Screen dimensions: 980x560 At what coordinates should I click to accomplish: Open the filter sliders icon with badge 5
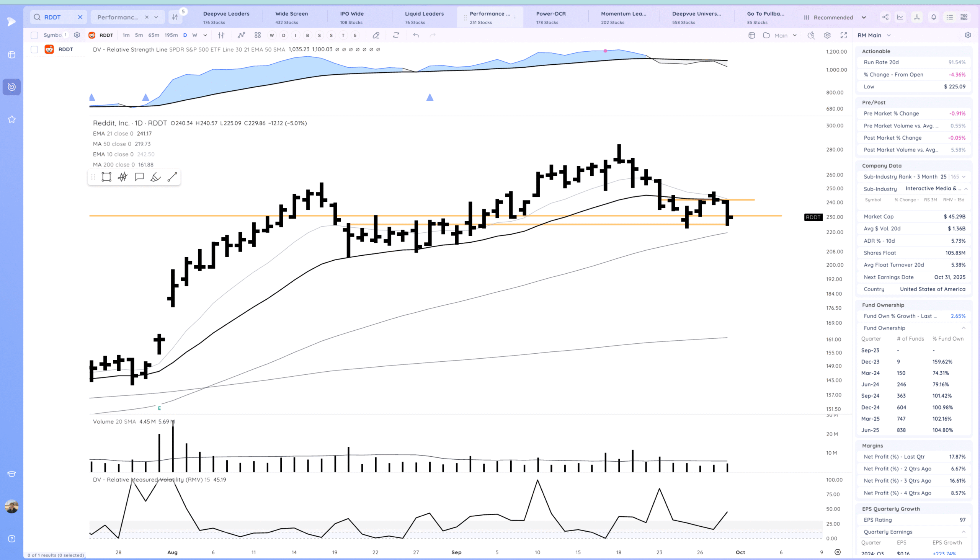(x=175, y=17)
